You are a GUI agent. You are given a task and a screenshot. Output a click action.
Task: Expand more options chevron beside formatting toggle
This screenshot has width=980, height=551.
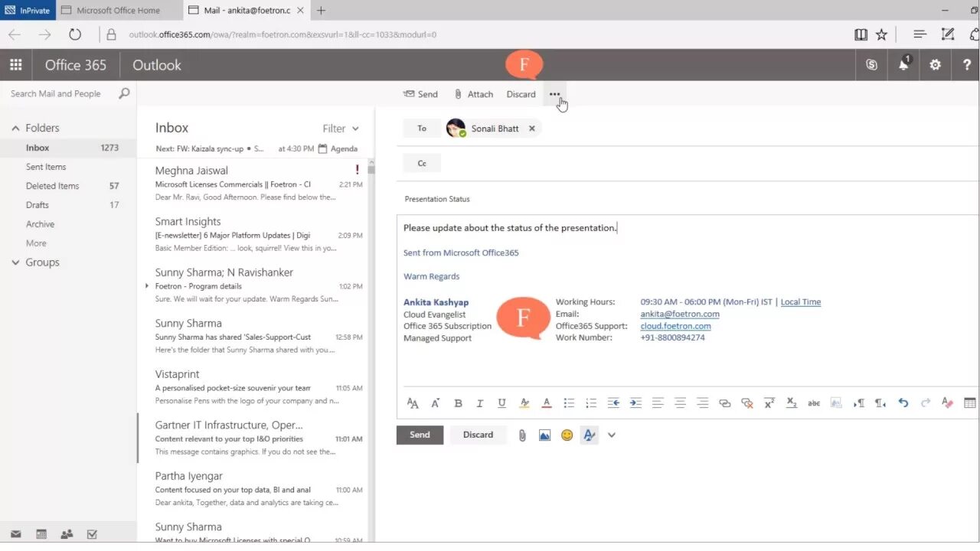[x=612, y=435]
